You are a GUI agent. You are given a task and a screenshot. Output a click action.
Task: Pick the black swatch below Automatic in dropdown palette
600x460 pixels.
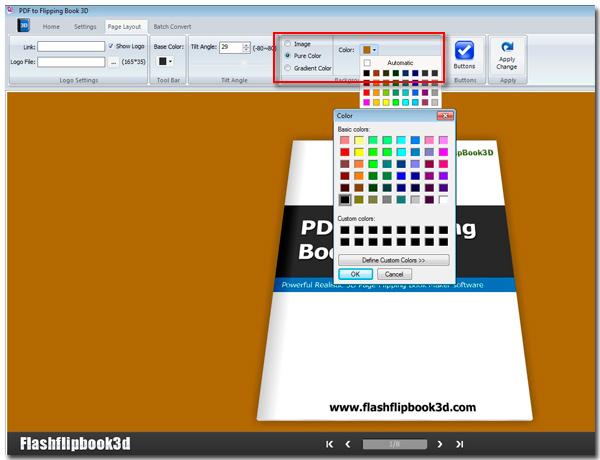367,73
